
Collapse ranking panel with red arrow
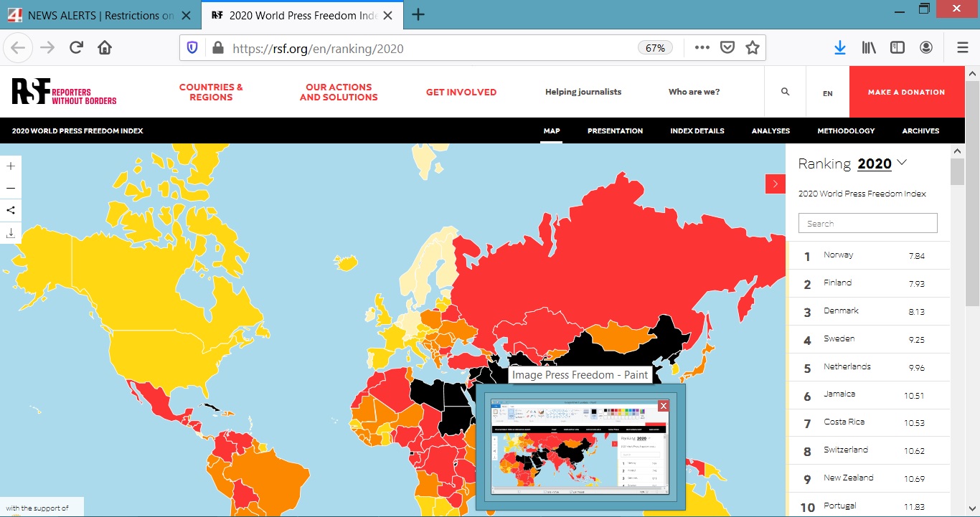click(776, 184)
